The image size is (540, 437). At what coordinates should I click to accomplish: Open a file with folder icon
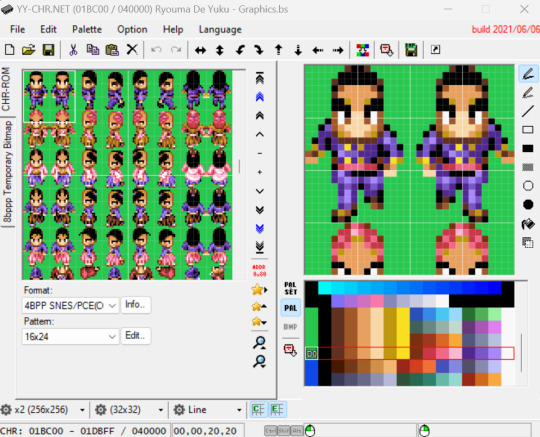29,50
